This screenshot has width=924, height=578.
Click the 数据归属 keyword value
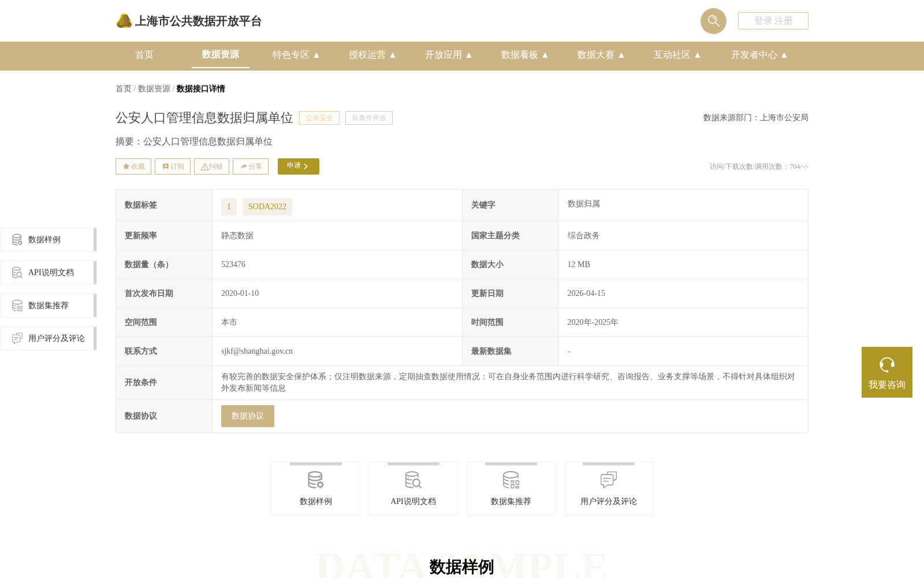coord(584,203)
